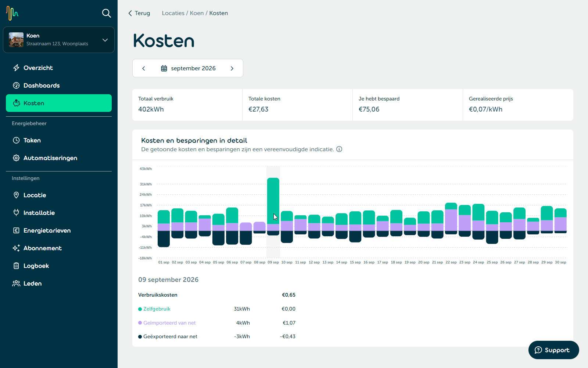Select the Kosten menu item
Screen dimensions: 588x368
(x=59, y=103)
